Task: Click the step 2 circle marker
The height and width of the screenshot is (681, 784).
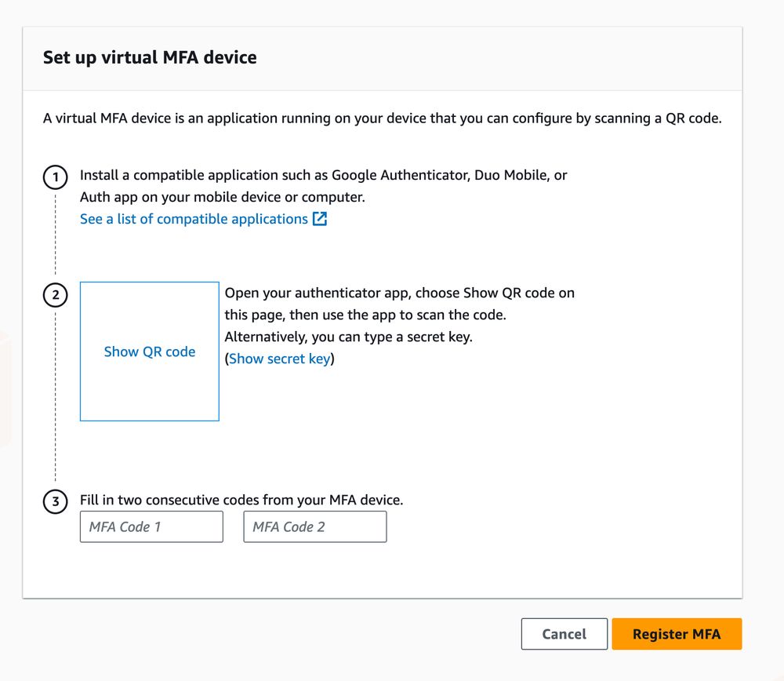Action: [55, 296]
